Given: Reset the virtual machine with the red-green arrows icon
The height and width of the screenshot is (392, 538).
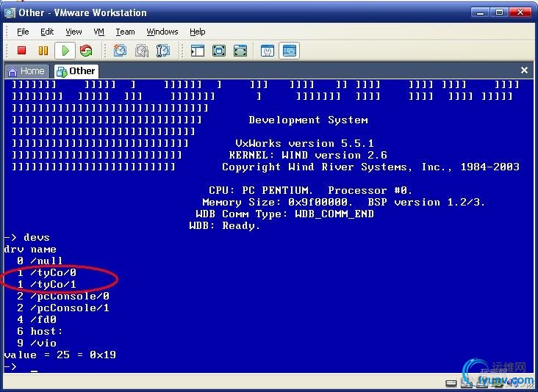Looking at the screenshot, I should click(x=86, y=51).
